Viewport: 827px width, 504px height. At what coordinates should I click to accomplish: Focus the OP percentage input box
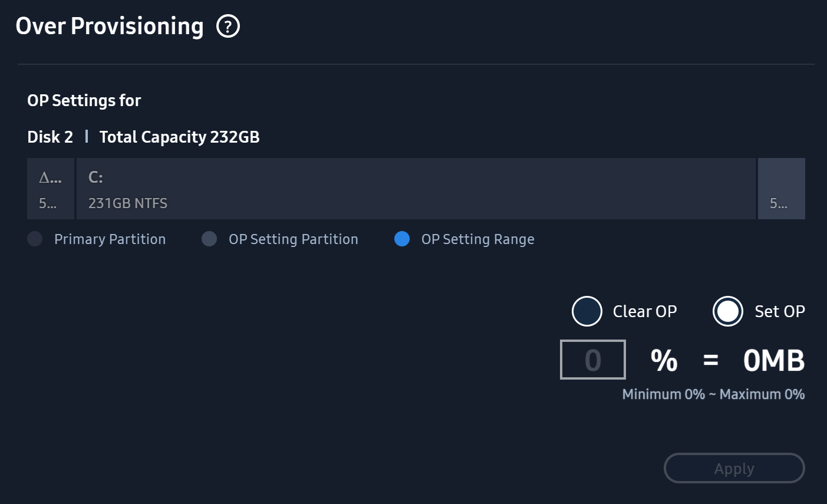click(x=593, y=360)
